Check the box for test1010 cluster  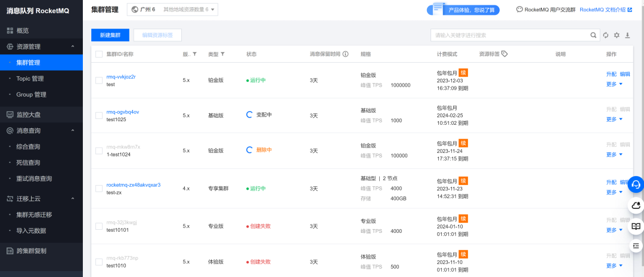[x=99, y=262]
